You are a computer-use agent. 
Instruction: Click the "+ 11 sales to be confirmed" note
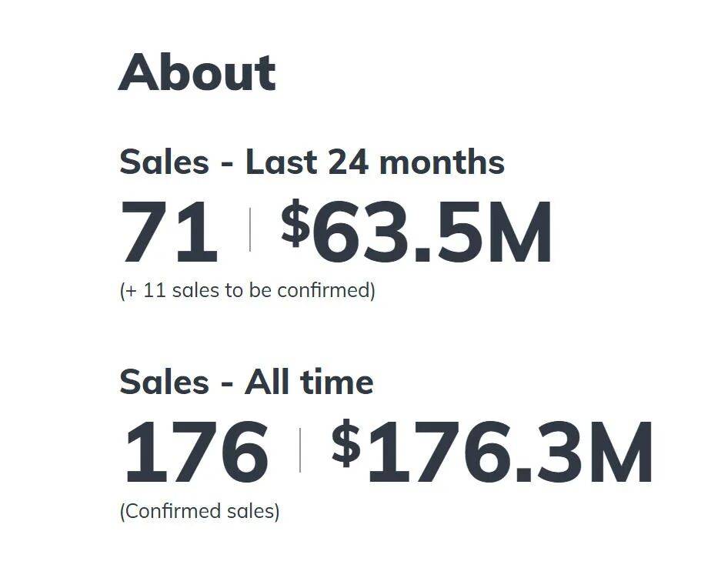point(247,291)
